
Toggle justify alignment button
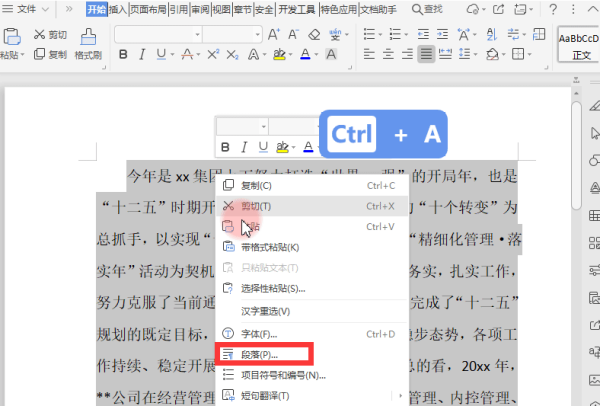[426, 54]
